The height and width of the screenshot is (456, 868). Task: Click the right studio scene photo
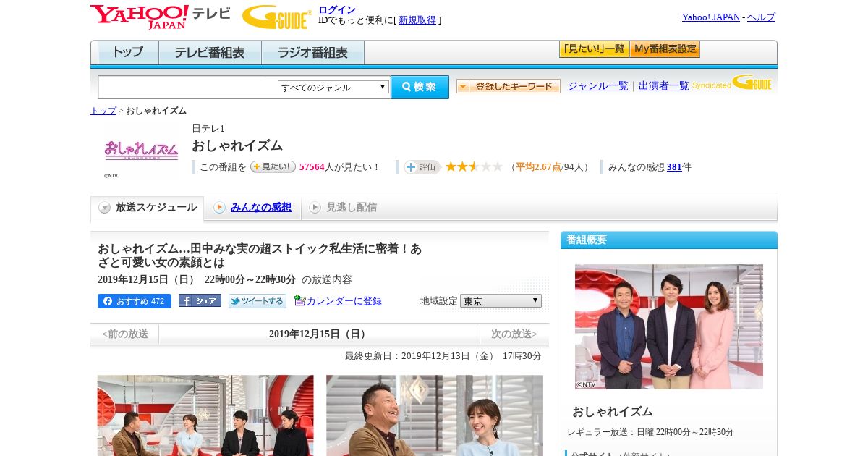pyautogui.click(x=435, y=415)
